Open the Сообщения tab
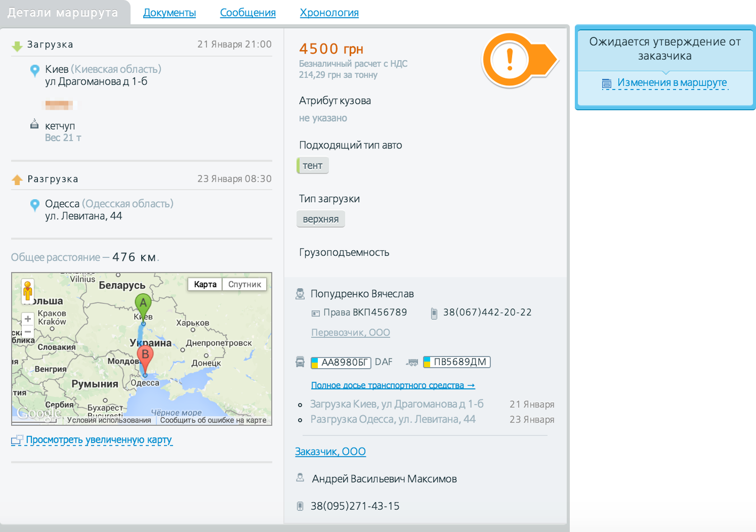Screen dimensions: 756x532 click(248, 12)
